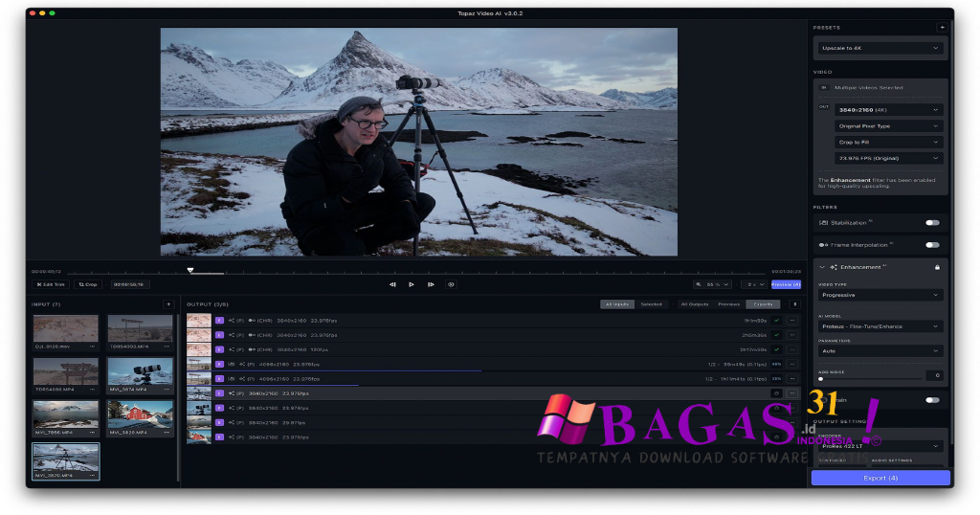Screen dimensions: 980x515
Task: Click the output list options icon
Action: click(x=795, y=304)
